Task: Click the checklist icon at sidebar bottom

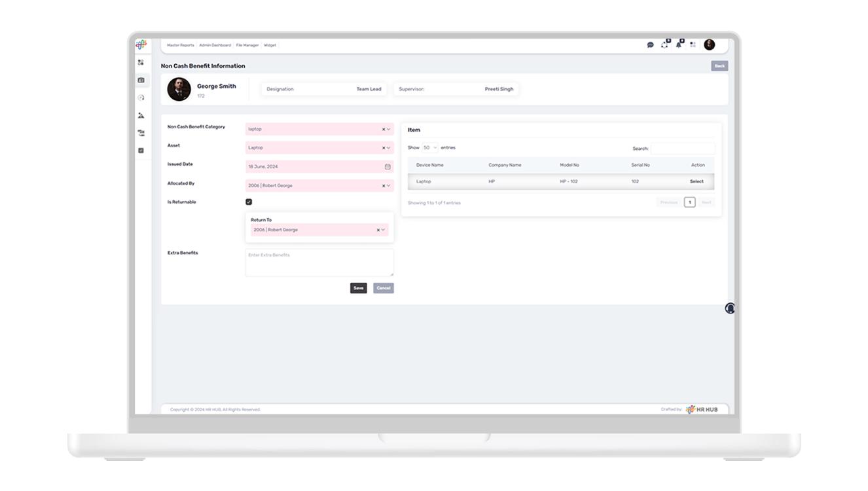Action: pyautogui.click(x=141, y=151)
